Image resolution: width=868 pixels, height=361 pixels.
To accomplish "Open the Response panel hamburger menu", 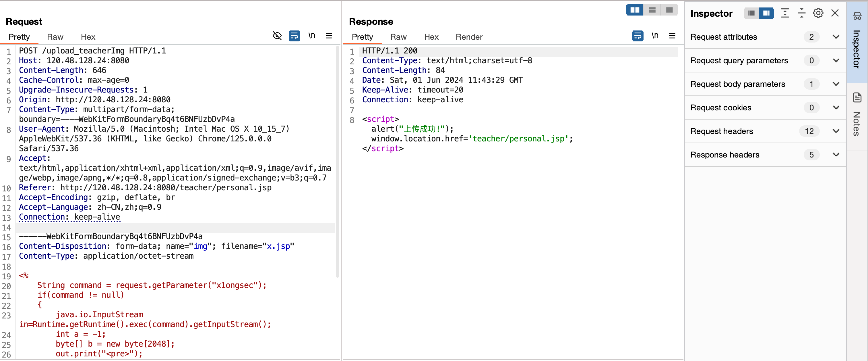I will (x=672, y=36).
